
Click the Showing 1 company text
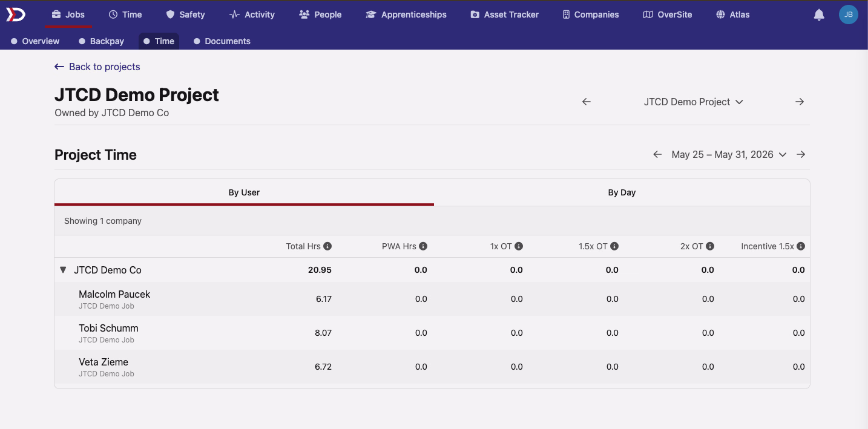(103, 221)
